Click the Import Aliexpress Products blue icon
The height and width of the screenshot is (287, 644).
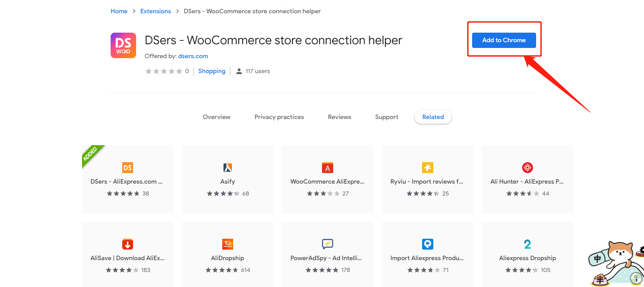[x=428, y=244]
